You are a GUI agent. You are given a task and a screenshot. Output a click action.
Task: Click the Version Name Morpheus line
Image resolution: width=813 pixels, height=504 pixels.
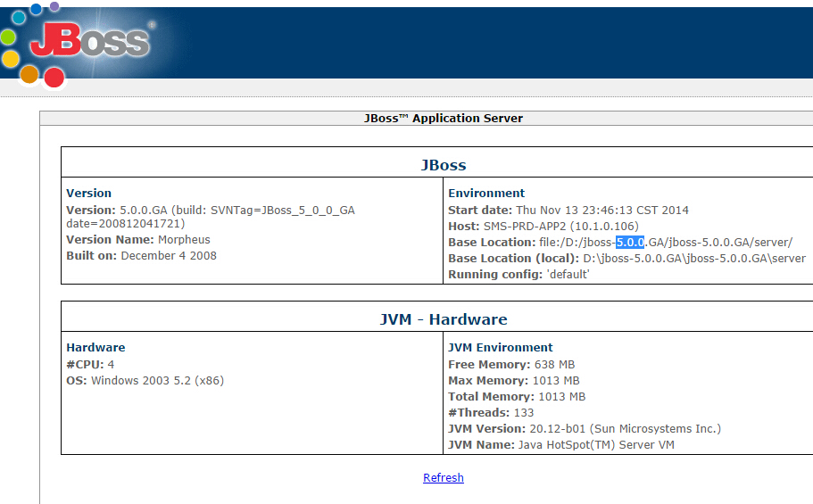pyautogui.click(x=138, y=240)
